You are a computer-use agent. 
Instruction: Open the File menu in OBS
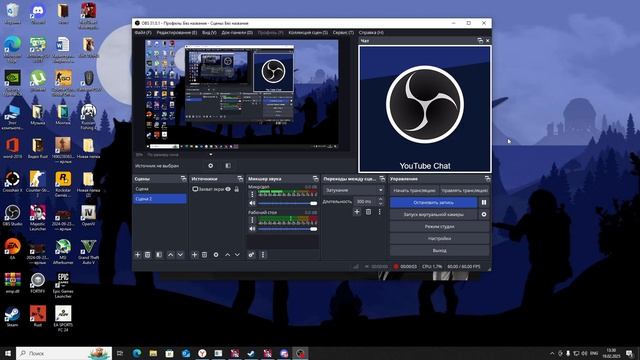coord(143,32)
